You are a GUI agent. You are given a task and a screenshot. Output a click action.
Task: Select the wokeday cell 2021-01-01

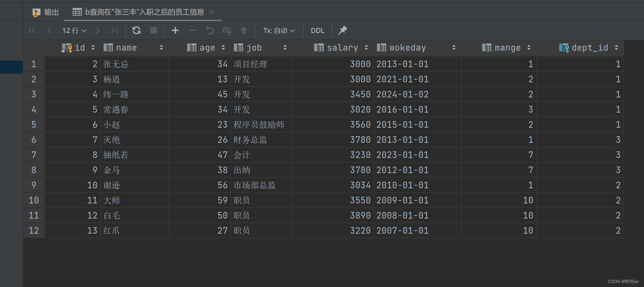click(x=418, y=79)
